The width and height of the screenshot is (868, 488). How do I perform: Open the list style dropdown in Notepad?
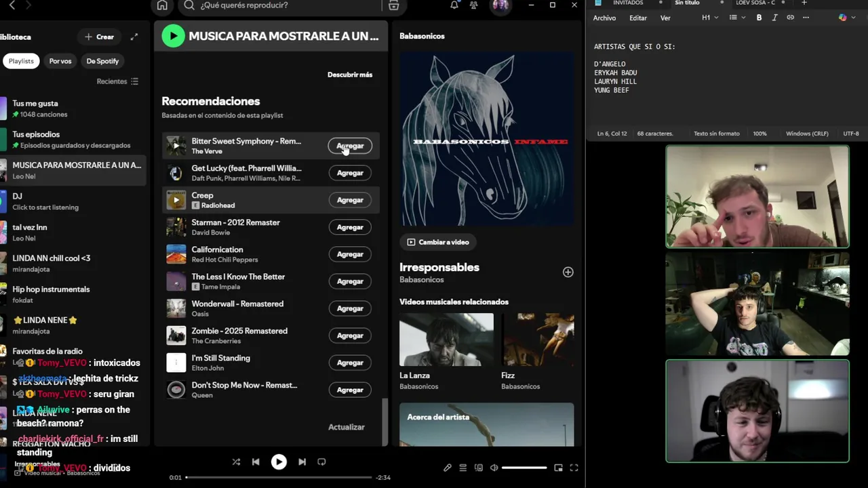click(x=736, y=18)
